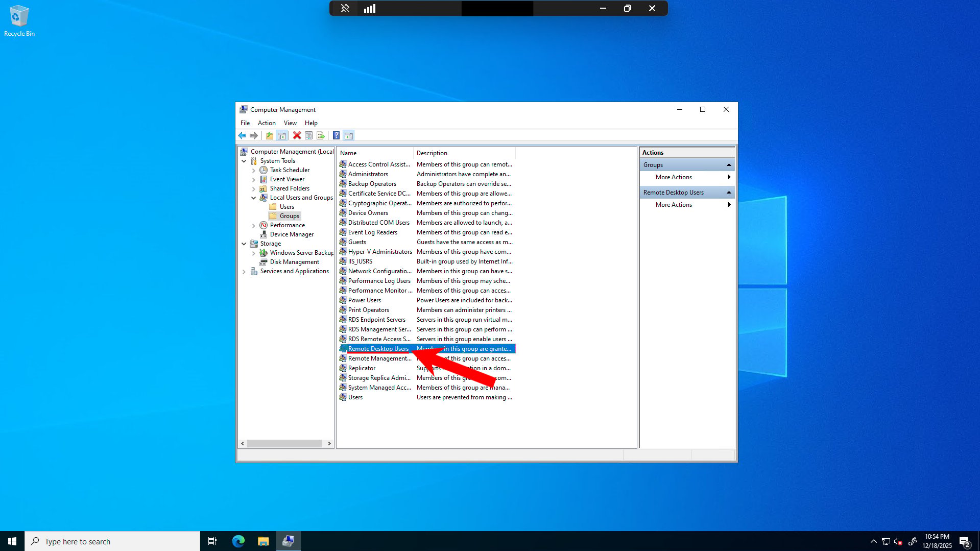Collapse the System Tools tree node
980x551 pixels.
click(x=244, y=161)
